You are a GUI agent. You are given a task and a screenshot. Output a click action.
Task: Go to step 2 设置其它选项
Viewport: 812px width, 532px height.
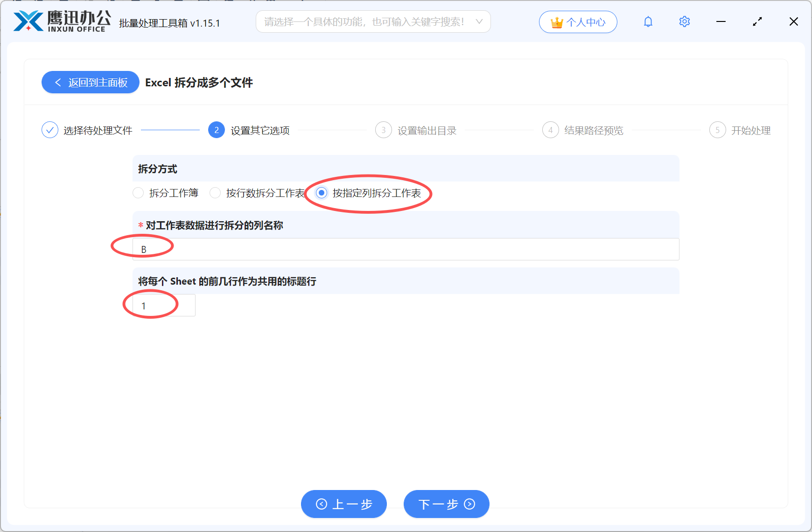(x=216, y=130)
